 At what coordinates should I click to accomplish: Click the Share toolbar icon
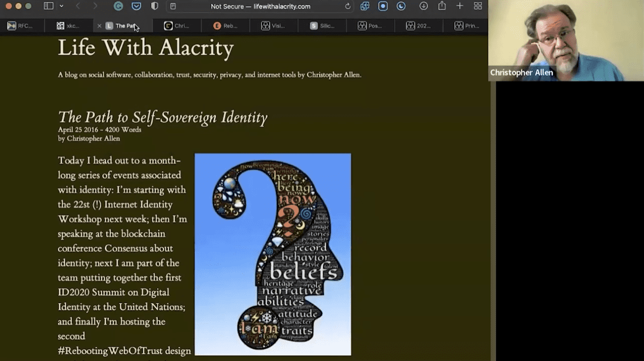pyautogui.click(x=442, y=6)
